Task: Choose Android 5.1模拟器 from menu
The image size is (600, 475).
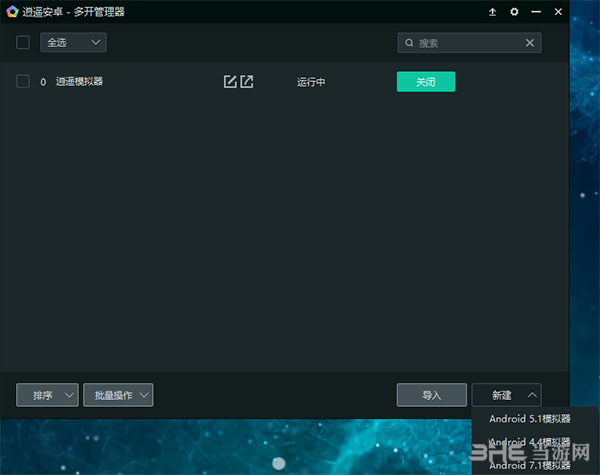Action: pos(530,419)
